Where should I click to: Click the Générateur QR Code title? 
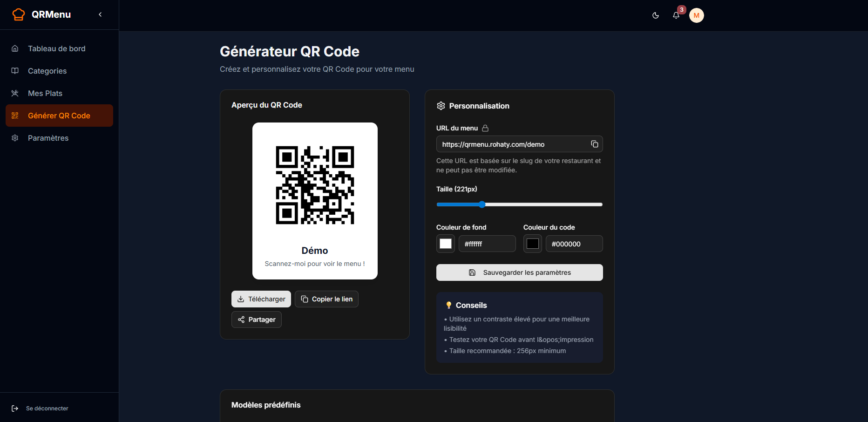(x=290, y=51)
